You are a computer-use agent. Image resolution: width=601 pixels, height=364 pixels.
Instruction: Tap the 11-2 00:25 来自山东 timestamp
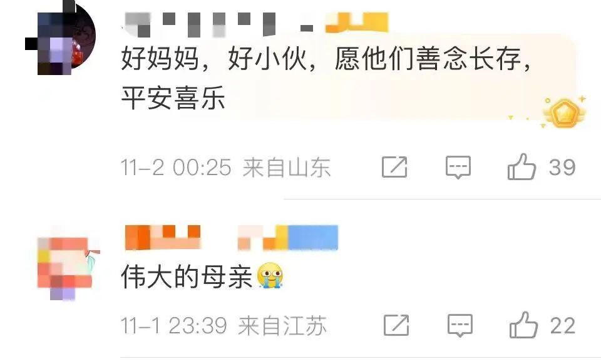(226, 167)
